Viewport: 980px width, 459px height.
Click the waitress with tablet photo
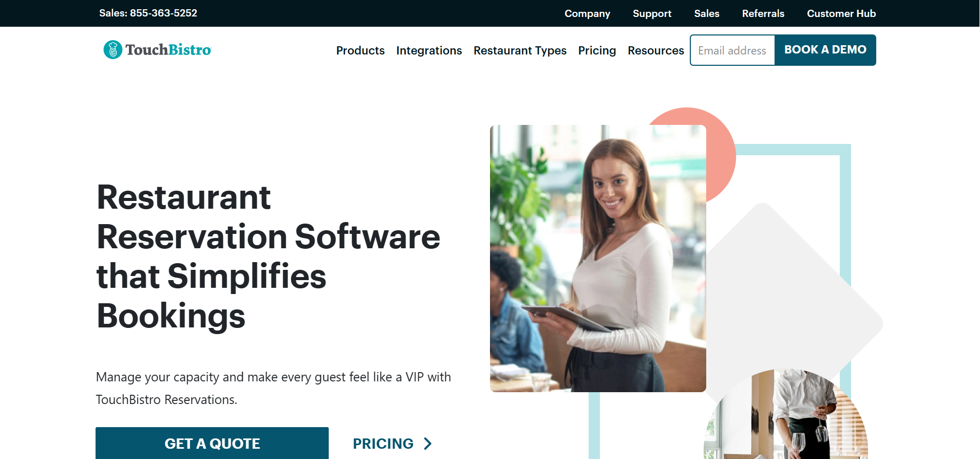pyautogui.click(x=598, y=259)
